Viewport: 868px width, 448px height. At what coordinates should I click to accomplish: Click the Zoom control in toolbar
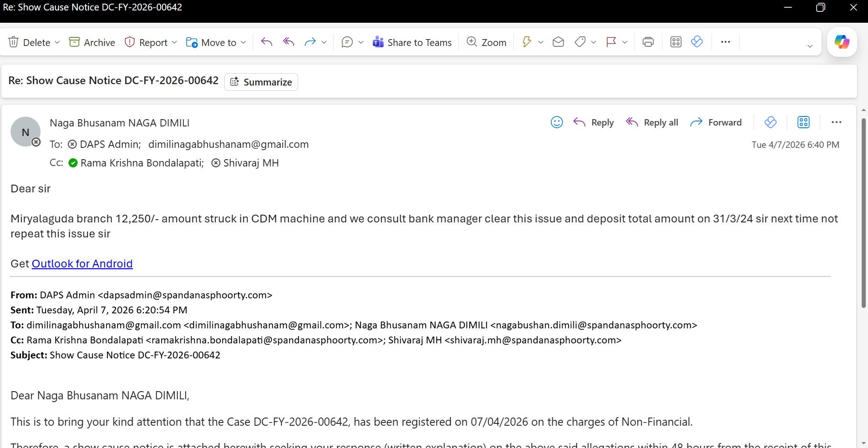coord(487,42)
